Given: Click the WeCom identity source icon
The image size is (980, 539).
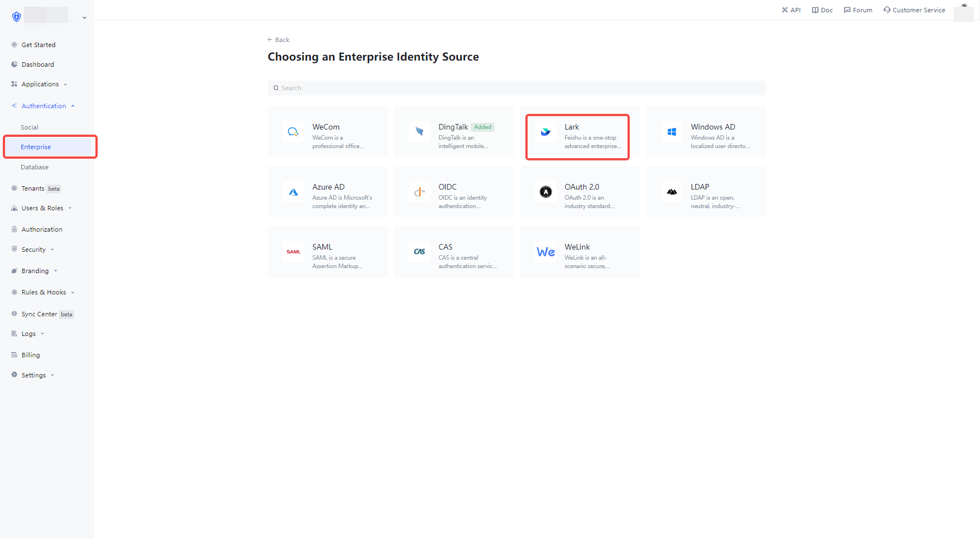Looking at the screenshot, I should pos(293,132).
